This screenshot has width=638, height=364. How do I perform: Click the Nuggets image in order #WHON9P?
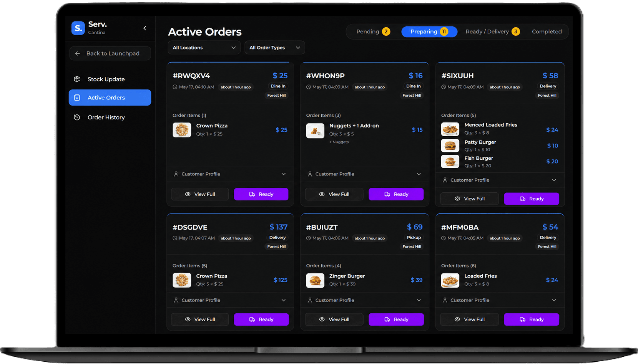(315, 131)
